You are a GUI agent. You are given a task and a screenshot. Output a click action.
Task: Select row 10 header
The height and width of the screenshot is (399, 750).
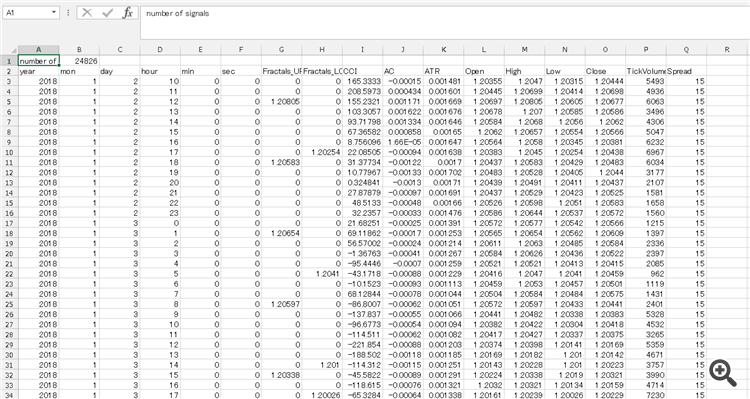pos(9,152)
